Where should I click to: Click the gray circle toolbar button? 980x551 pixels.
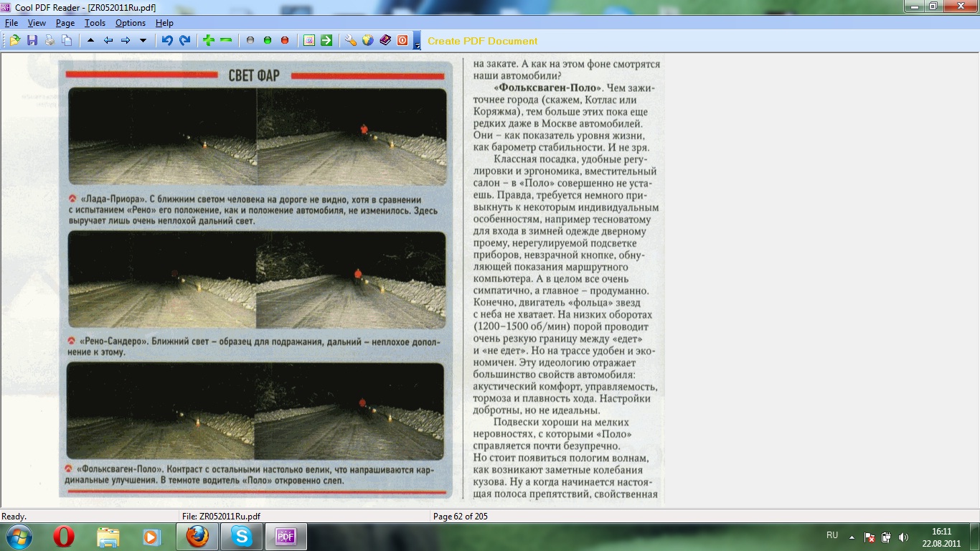point(250,41)
